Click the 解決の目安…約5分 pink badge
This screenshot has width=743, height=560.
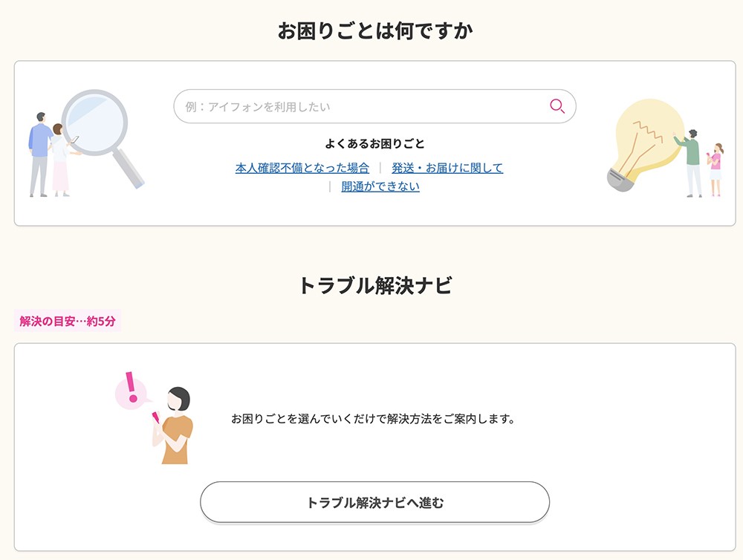click(68, 322)
